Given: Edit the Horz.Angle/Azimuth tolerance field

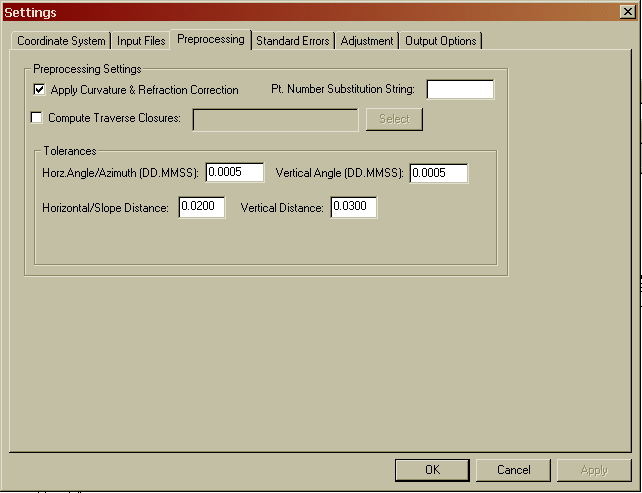Looking at the screenshot, I should 235,172.
